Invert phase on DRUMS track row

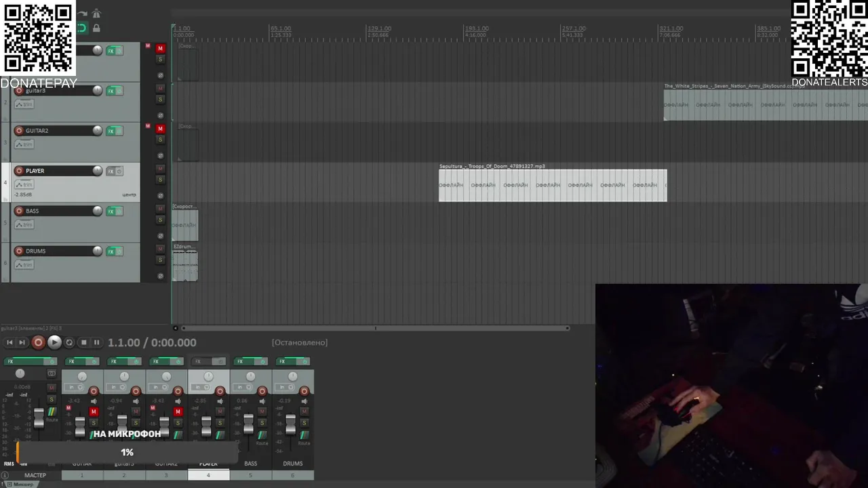161,276
